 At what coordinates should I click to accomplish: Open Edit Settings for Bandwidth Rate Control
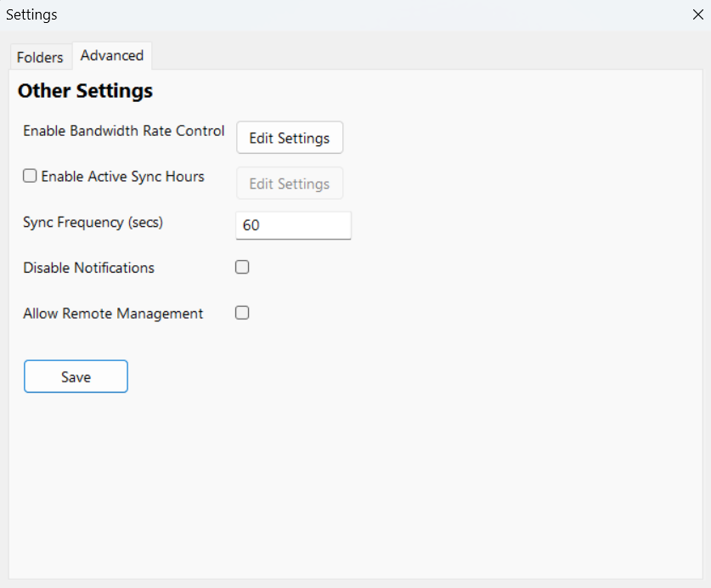click(290, 138)
